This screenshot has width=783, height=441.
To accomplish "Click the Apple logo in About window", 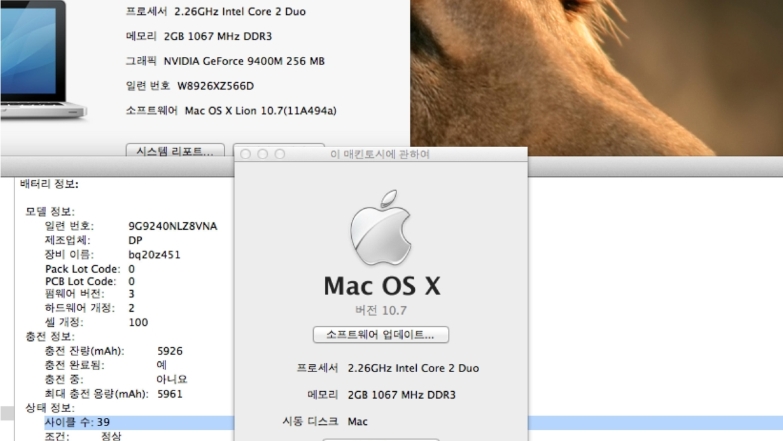I will (380, 230).
